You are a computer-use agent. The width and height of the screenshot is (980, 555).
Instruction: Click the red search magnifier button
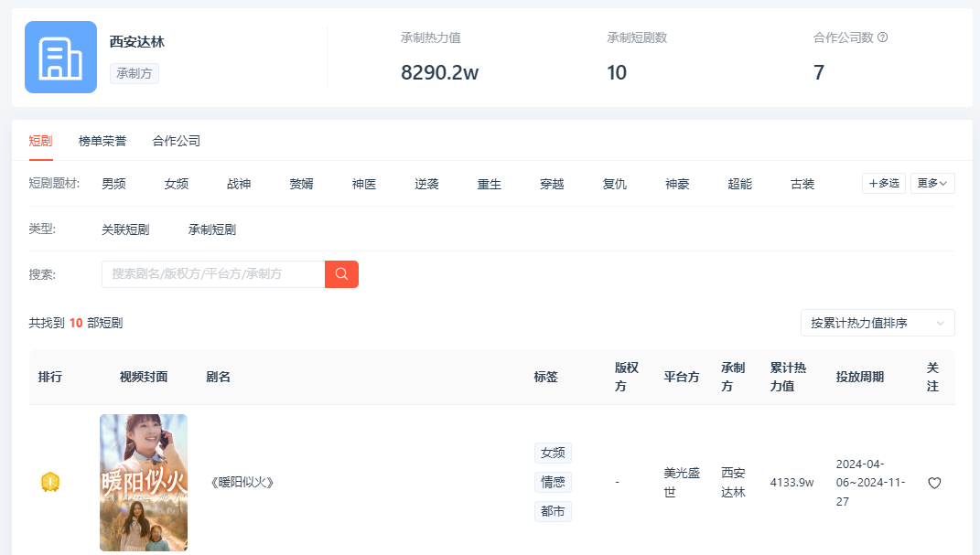341,274
